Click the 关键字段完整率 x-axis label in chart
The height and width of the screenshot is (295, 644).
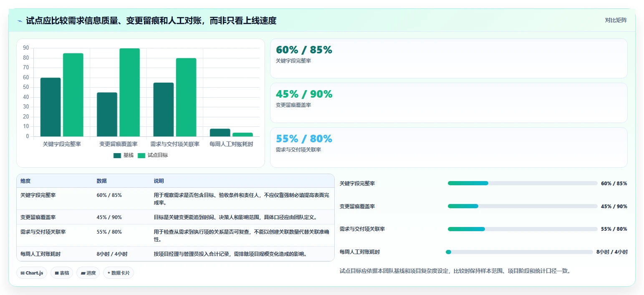(62, 144)
